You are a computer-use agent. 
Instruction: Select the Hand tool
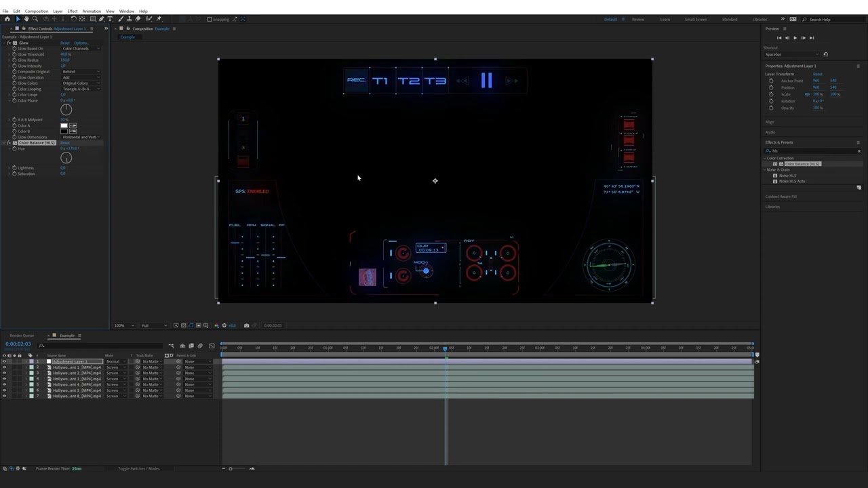tap(27, 19)
